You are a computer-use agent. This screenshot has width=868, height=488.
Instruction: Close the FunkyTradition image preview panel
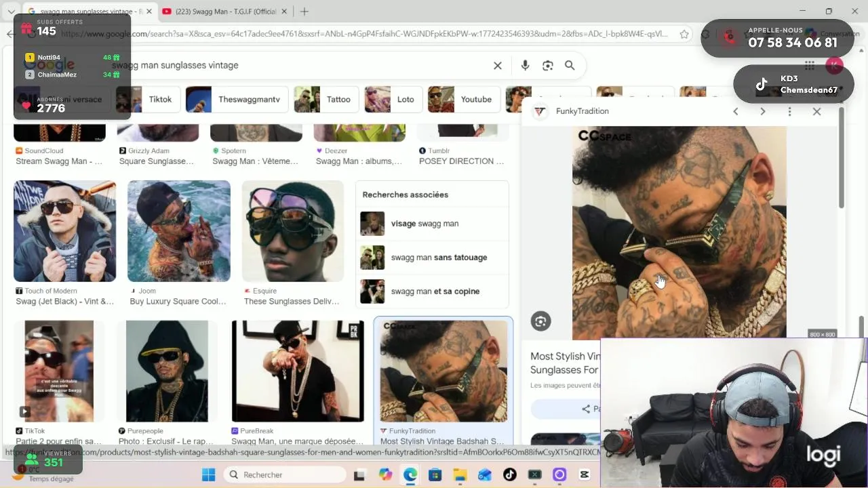816,111
